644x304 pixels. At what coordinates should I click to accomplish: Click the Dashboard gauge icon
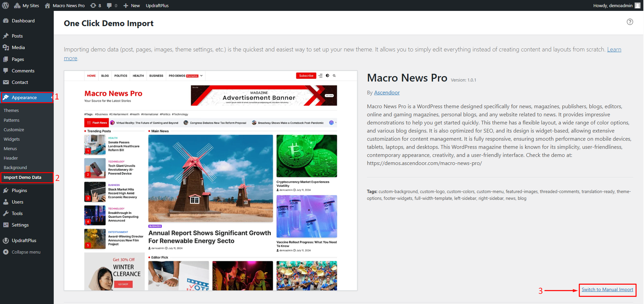[x=6, y=21]
